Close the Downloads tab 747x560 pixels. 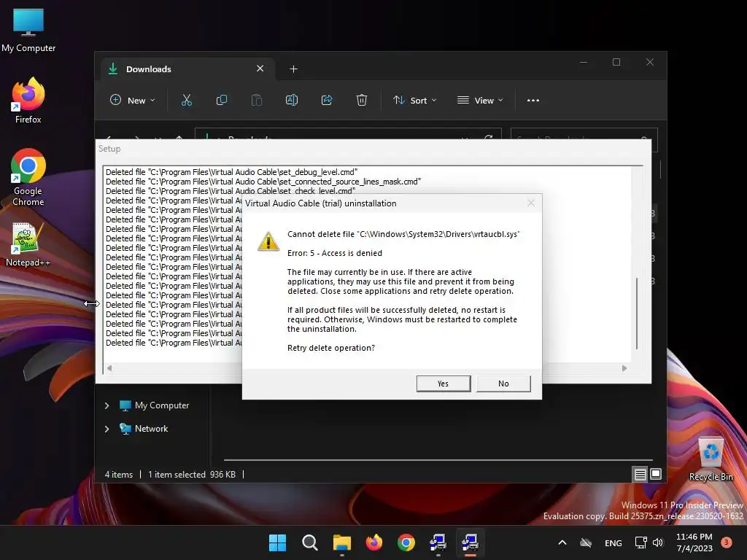click(260, 69)
